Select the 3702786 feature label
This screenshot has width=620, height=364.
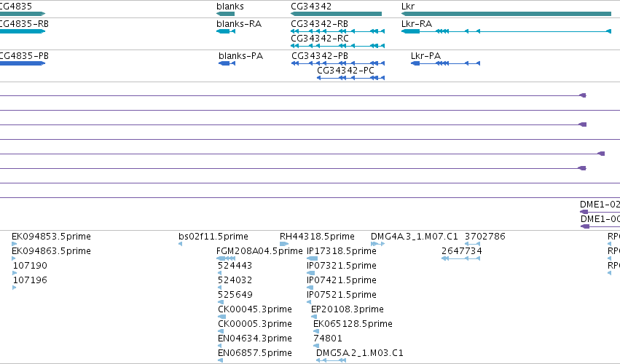[485, 237]
